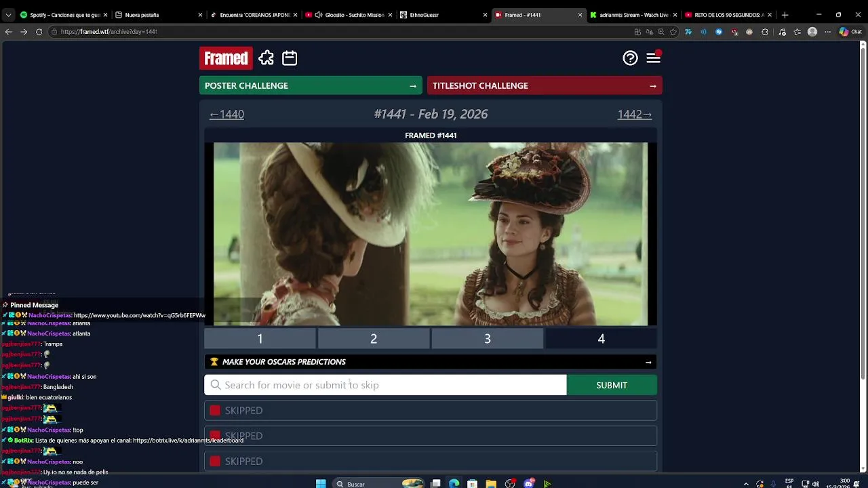Open the 7TV extension icon
The width and height of the screenshot is (868, 488).
tap(688, 32)
